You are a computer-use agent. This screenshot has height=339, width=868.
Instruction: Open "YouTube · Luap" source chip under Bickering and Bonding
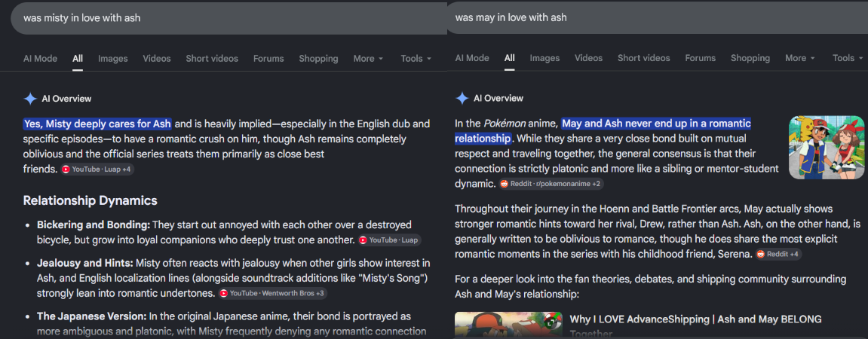click(389, 240)
